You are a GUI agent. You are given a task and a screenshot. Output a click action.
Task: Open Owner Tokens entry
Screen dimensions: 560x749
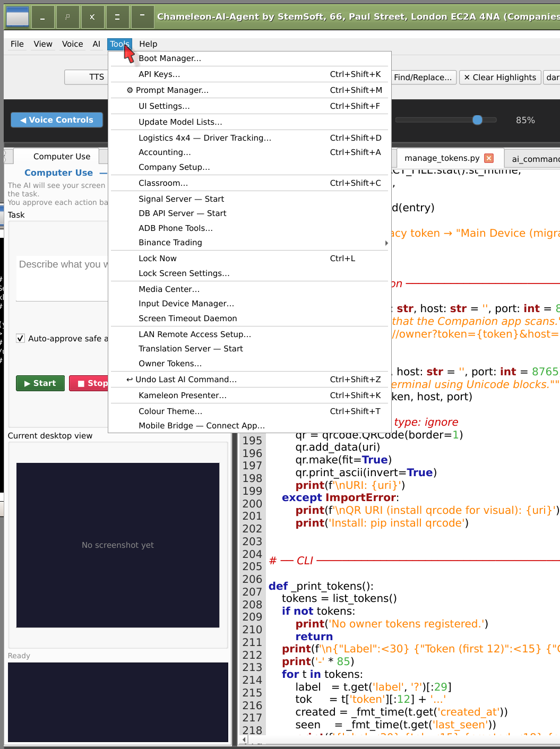click(249, 364)
